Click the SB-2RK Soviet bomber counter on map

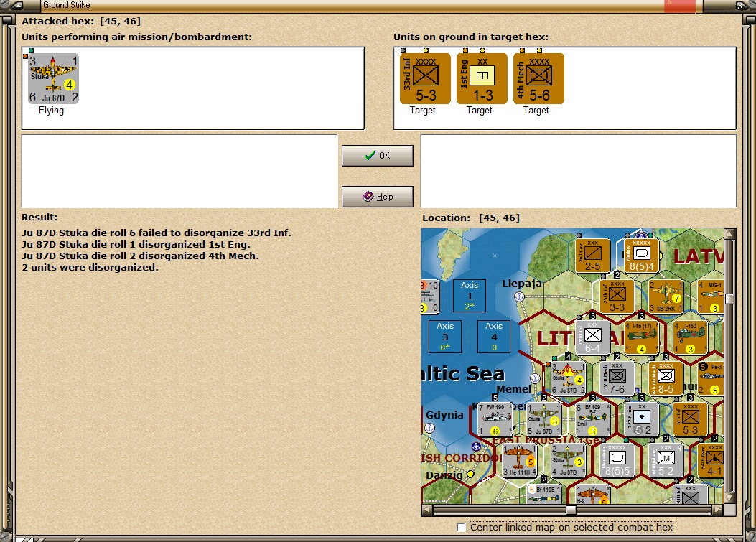666,296
